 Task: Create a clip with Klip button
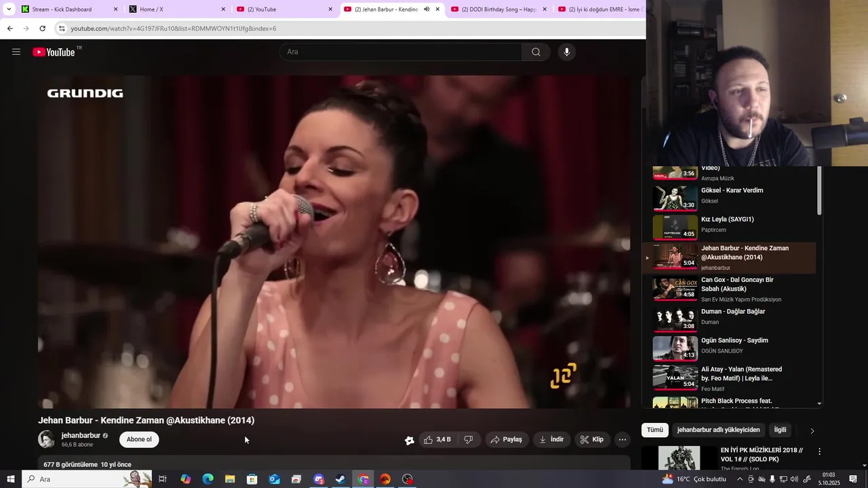point(591,440)
